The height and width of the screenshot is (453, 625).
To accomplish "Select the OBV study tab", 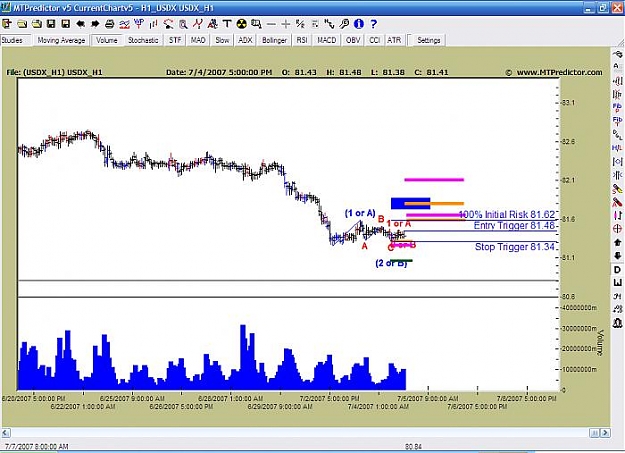I will [x=353, y=40].
